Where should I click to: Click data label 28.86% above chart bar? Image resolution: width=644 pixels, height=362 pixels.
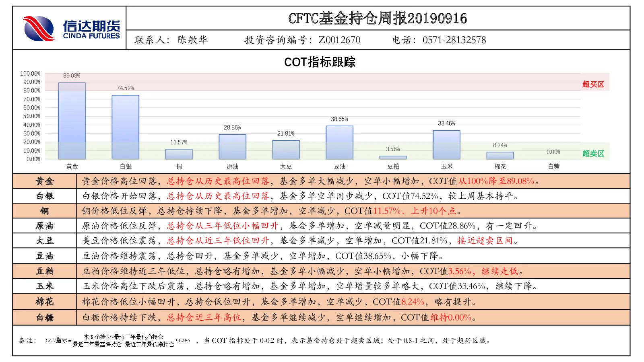[232, 128]
